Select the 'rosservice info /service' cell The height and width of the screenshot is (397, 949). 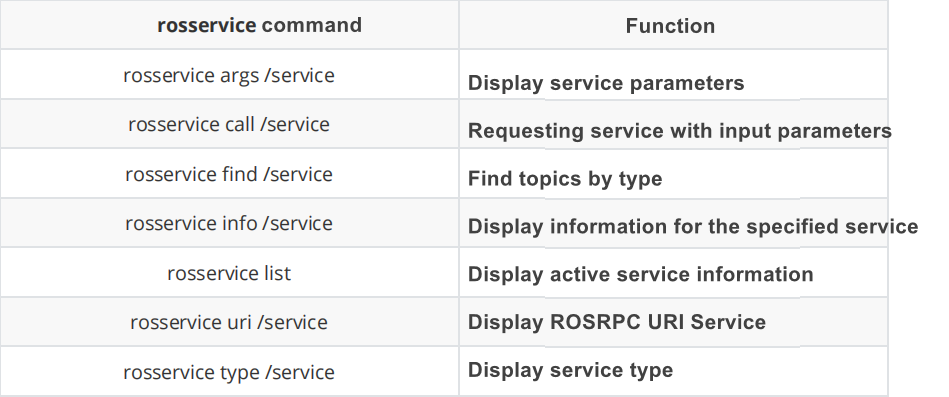229,223
